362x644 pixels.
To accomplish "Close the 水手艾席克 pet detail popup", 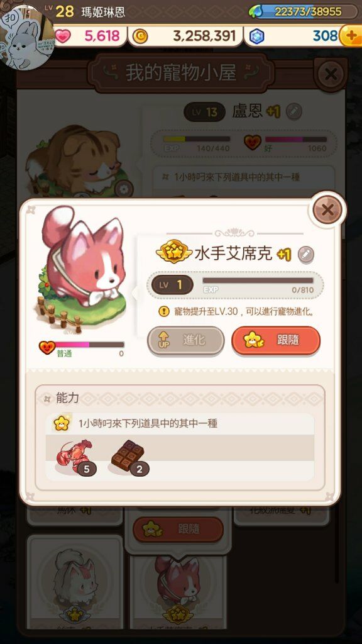I will pyautogui.click(x=327, y=210).
